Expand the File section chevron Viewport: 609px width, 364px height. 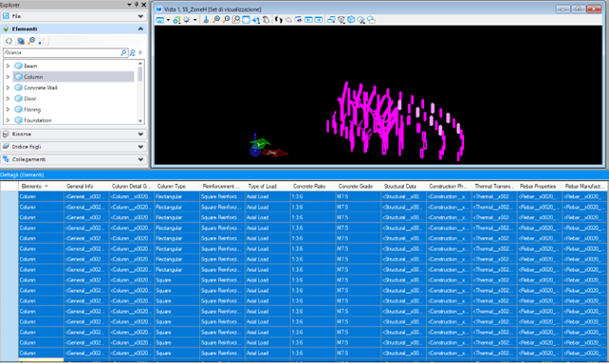(x=140, y=16)
